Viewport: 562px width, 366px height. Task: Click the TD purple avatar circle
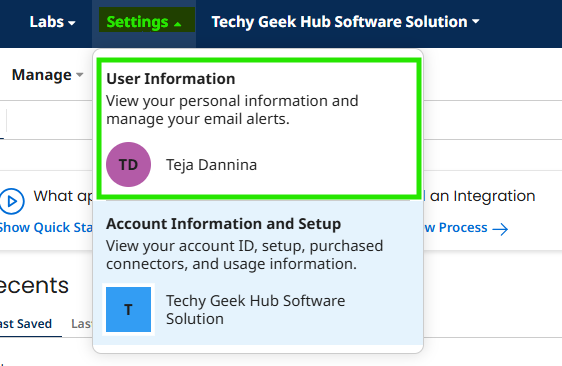(x=128, y=165)
